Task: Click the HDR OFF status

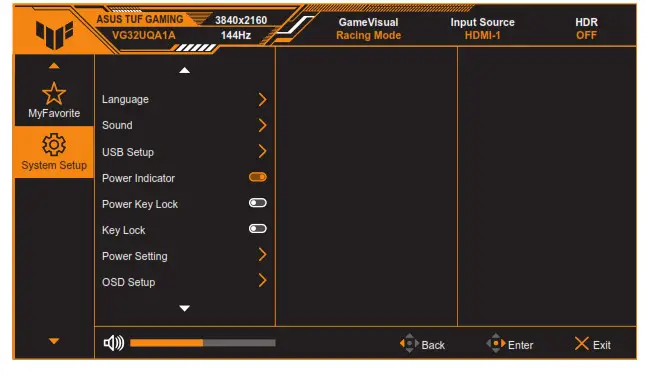Action: click(586, 28)
